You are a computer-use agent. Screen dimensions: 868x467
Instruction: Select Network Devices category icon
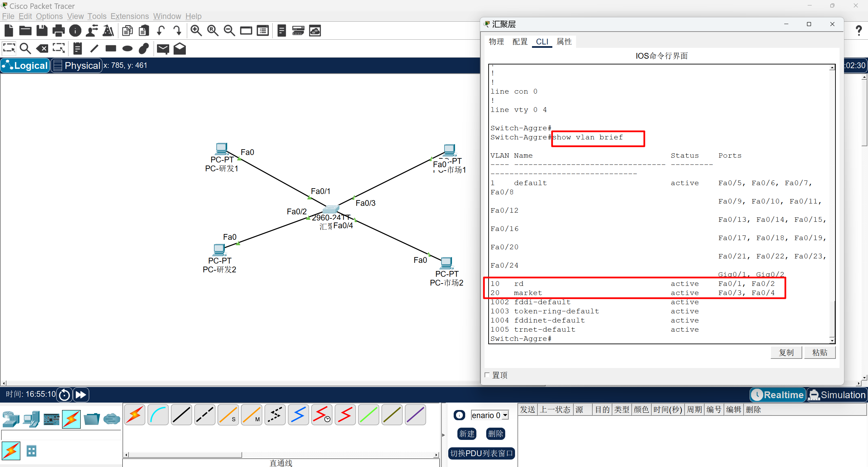(11, 419)
